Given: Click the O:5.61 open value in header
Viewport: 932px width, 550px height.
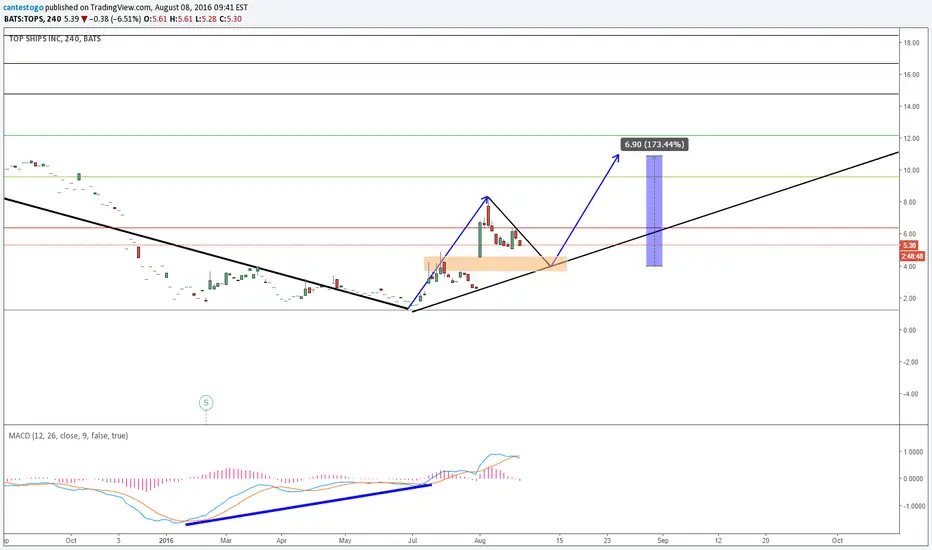Looking at the screenshot, I should (155, 19).
